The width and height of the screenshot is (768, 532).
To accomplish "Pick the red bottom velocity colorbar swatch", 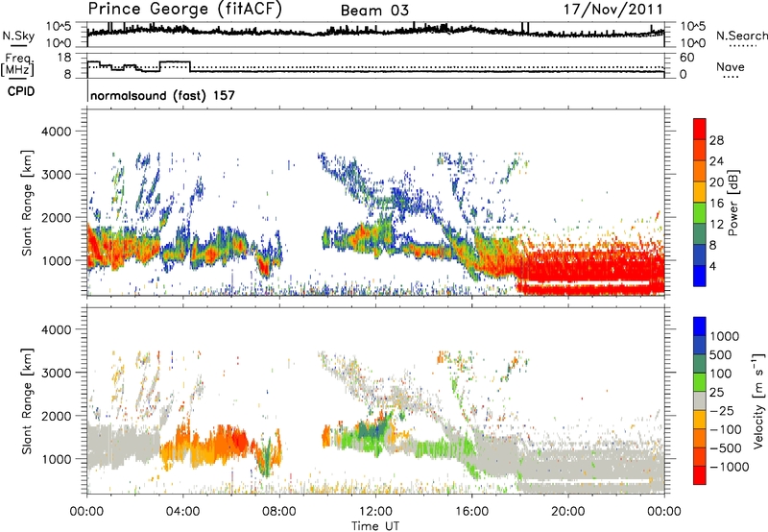I will point(700,475).
